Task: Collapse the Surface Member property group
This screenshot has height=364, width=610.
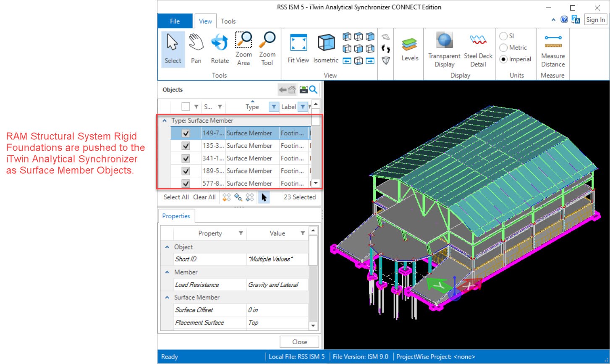Action: click(167, 297)
